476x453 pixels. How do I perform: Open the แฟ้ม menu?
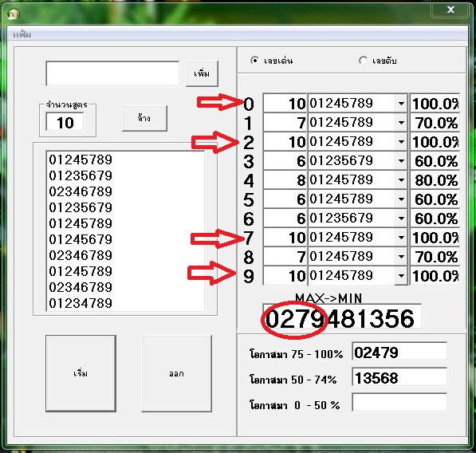pyautogui.click(x=22, y=34)
